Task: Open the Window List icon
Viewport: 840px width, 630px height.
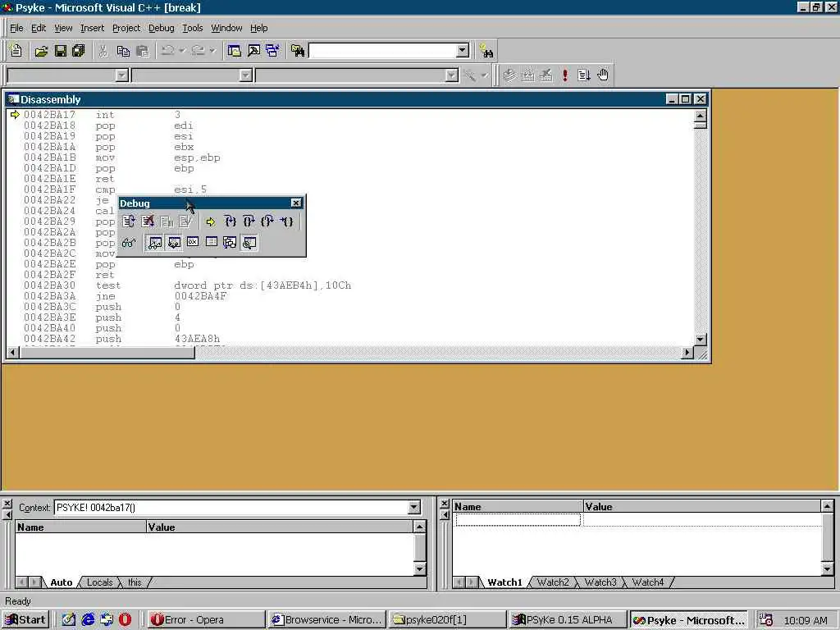Action: (x=272, y=51)
